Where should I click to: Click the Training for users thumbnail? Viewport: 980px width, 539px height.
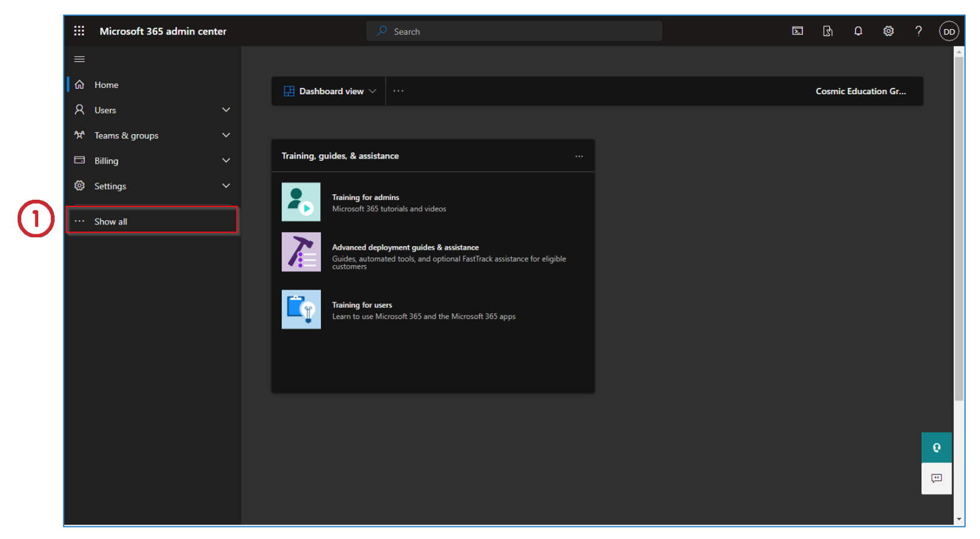pyautogui.click(x=301, y=310)
